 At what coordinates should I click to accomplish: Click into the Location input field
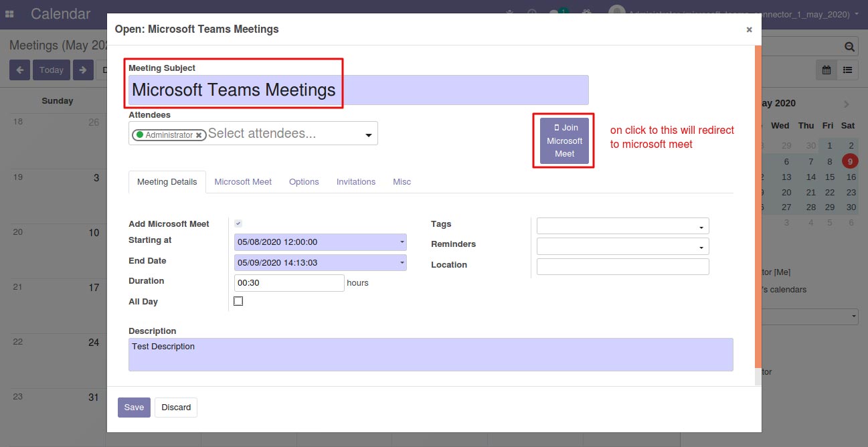coord(622,267)
